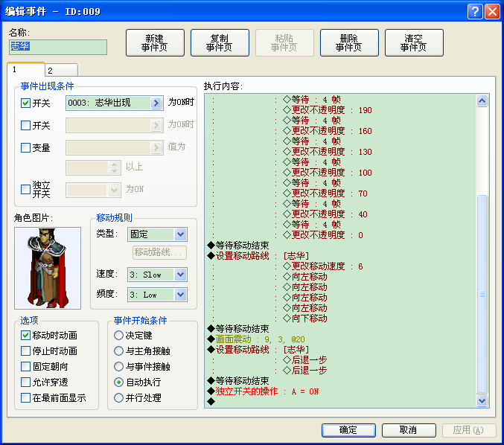Select the 更改不透明度 : 70 line
This screenshot has height=445, width=504.
[325, 193]
